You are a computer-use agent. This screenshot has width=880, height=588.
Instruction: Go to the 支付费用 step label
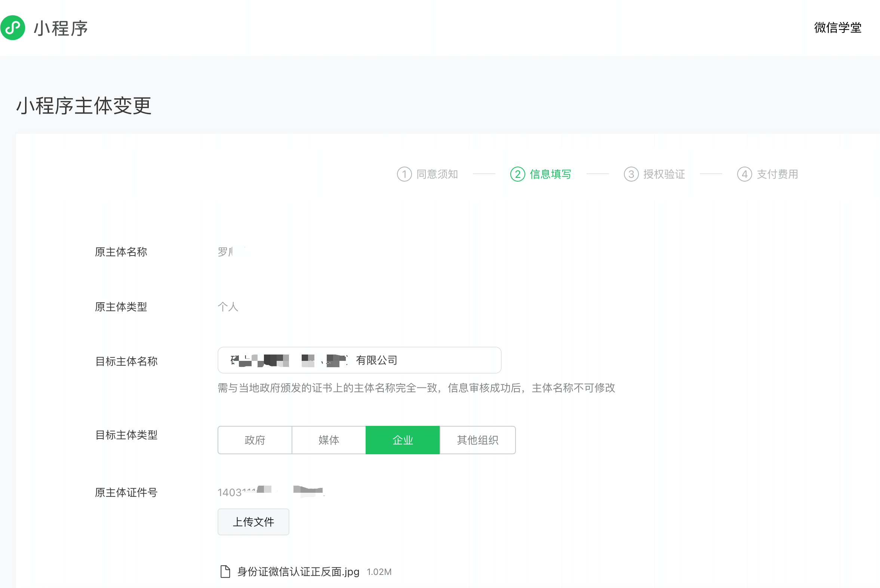[777, 174]
